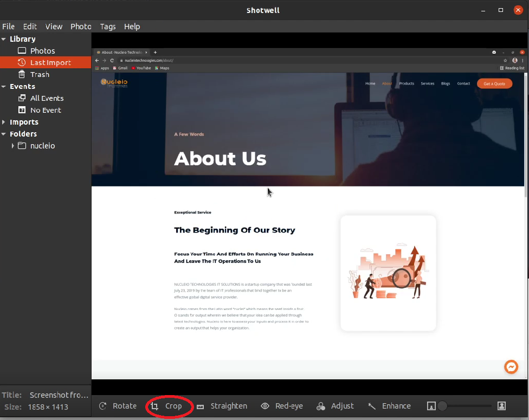Image resolution: width=529 pixels, height=420 pixels.
Task: Click the Size value 1858 × 1413
Action: (x=48, y=407)
